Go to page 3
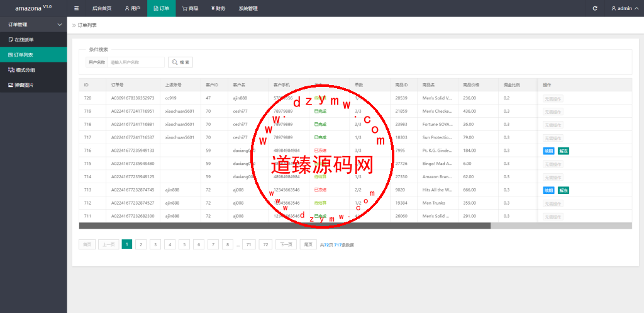This screenshot has height=313, width=644. pyautogui.click(x=155, y=244)
